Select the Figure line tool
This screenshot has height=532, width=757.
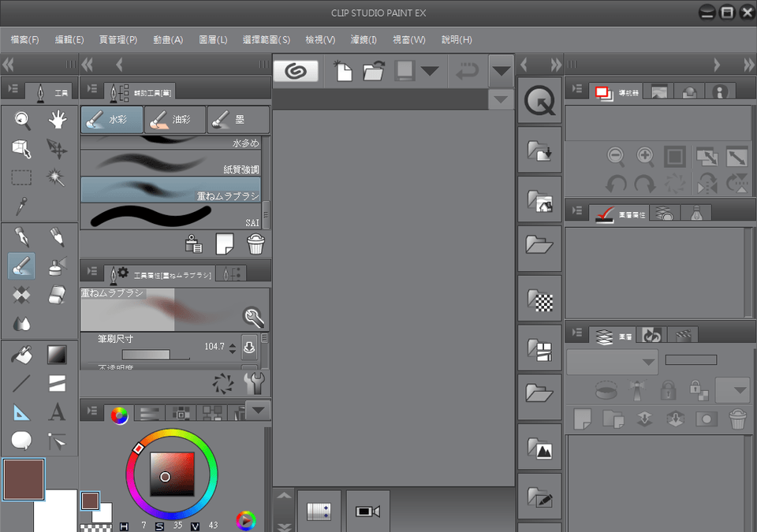tap(22, 384)
